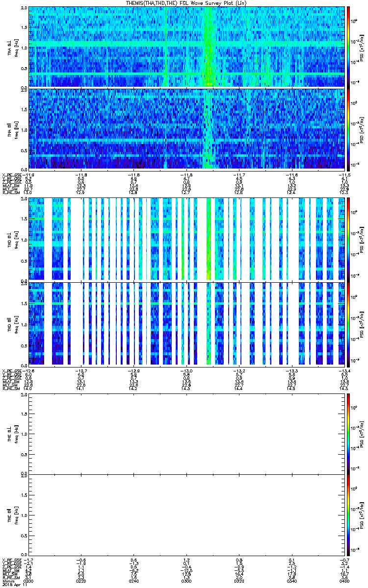The width and height of the screenshot is (368, 588).
Task: Click the 2015 Apr 11 date label
Action: [x=14, y=585]
